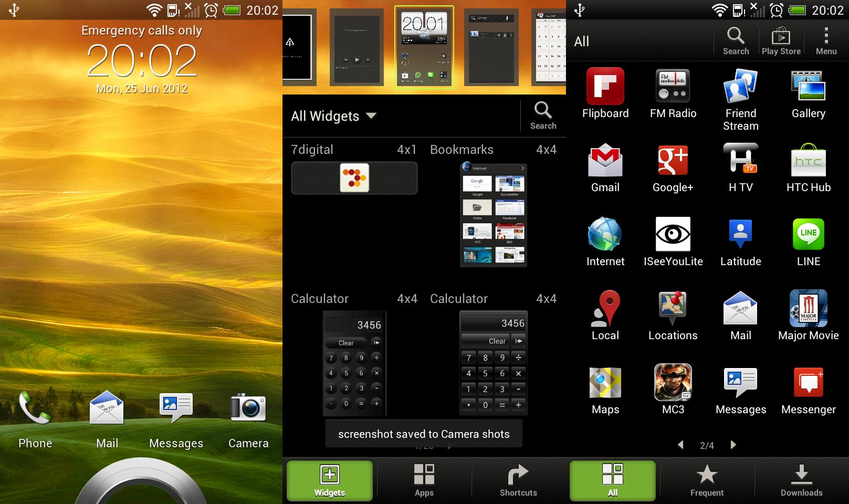
Task: Go to next app drawer page
Action: (733, 445)
